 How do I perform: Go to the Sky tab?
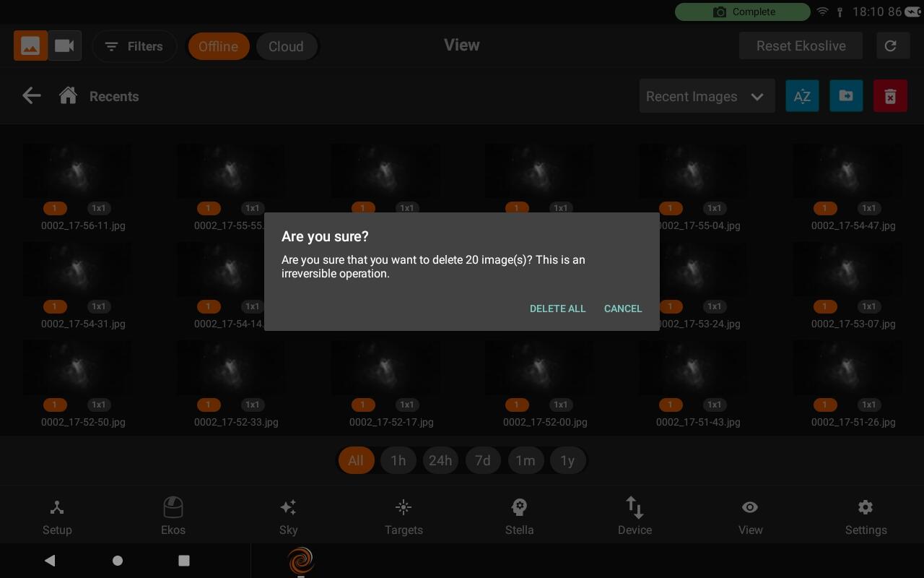pyautogui.click(x=288, y=517)
